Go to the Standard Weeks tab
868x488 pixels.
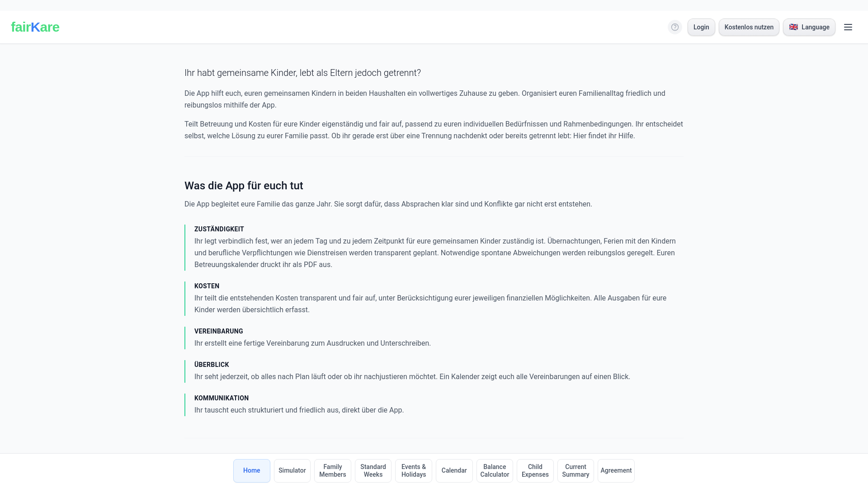(373, 471)
